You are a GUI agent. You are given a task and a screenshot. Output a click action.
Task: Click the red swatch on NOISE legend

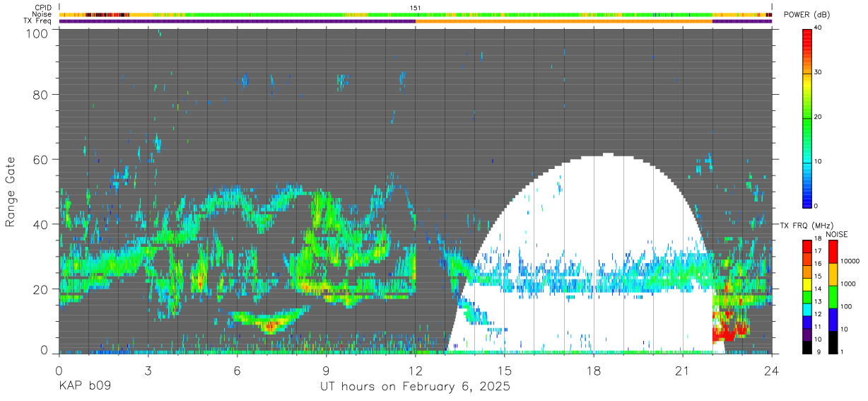click(833, 252)
